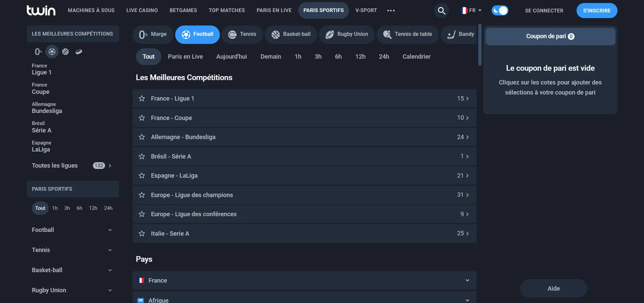Open the Coupon de pari tab

coord(550,36)
